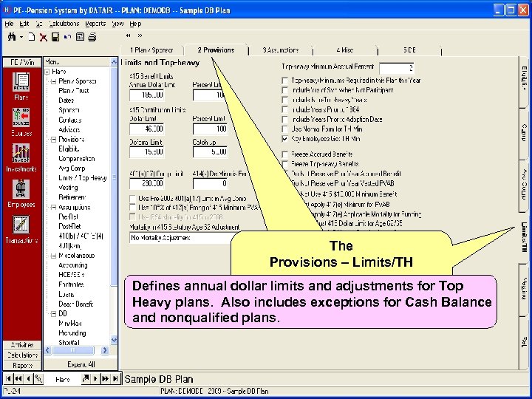Click the undo icon in toolbar
Screen dimensions: 532x399
pyautogui.click(x=67, y=37)
